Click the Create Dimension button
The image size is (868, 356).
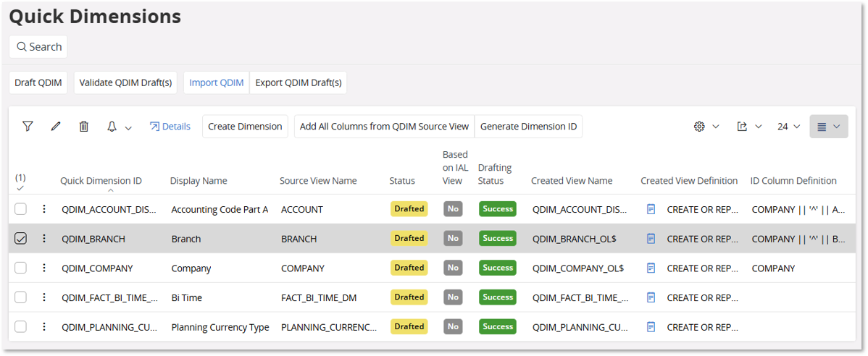245,127
